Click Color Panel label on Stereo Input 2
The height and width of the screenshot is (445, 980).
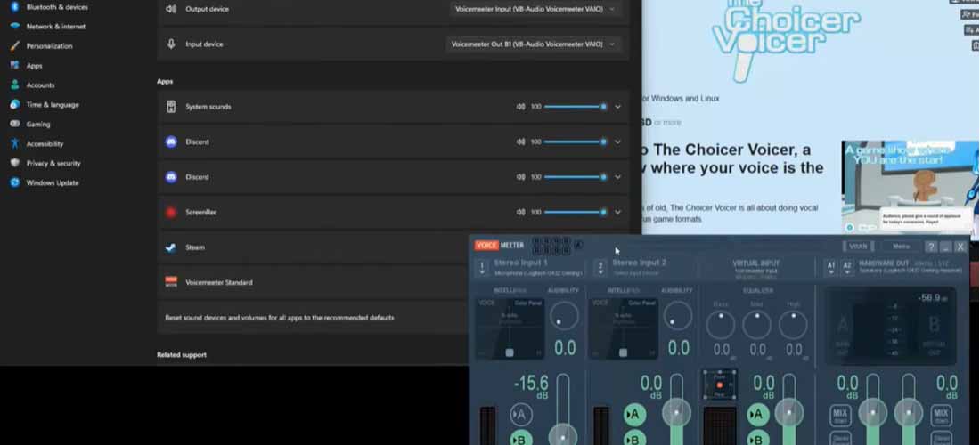click(x=642, y=303)
